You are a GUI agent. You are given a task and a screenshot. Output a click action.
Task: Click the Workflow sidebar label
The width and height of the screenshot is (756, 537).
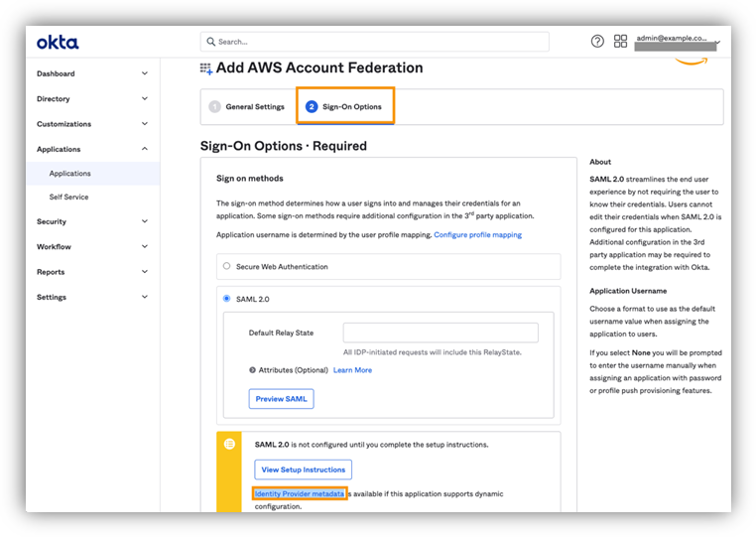[x=54, y=246]
